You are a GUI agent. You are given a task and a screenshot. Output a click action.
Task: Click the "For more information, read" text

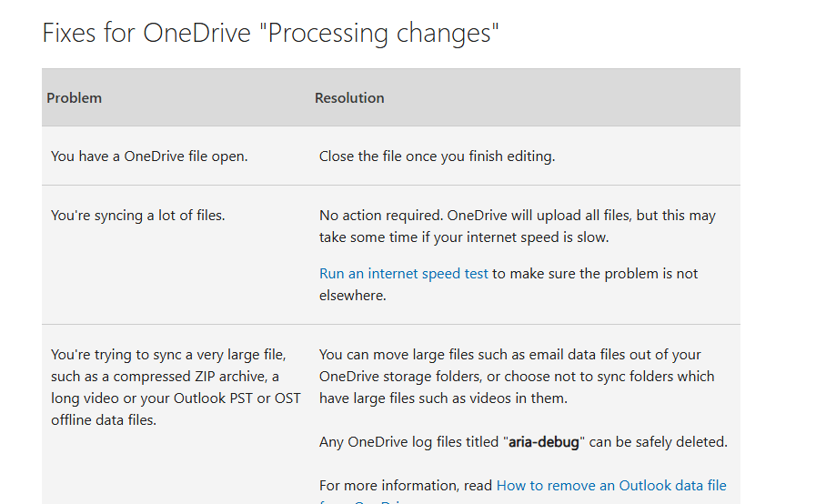click(x=406, y=486)
